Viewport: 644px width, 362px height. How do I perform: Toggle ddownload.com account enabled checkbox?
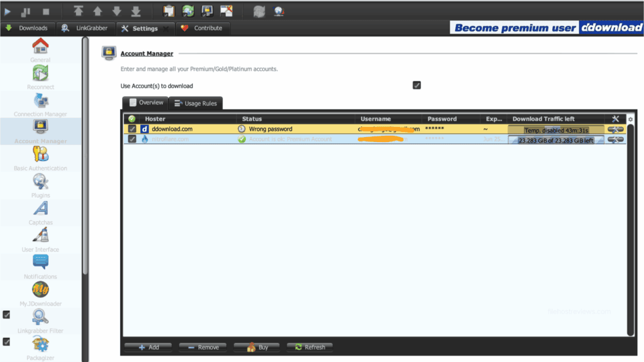click(132, 129)
